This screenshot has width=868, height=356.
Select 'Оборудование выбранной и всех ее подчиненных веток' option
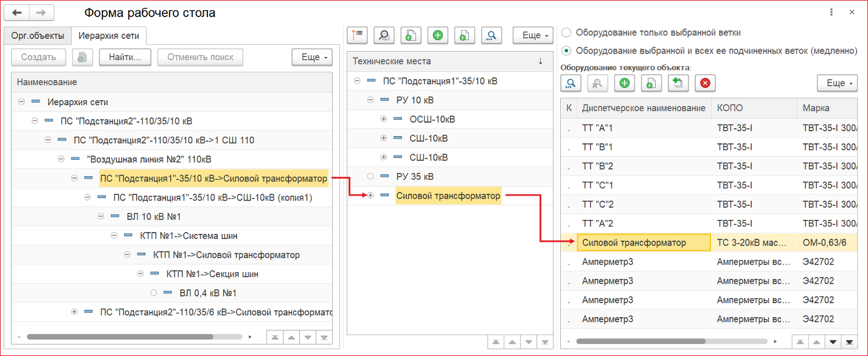pos(567,51)
